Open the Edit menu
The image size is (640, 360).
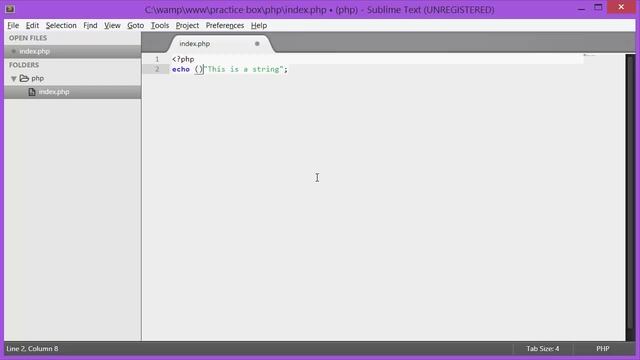click(x=32, y=25)
